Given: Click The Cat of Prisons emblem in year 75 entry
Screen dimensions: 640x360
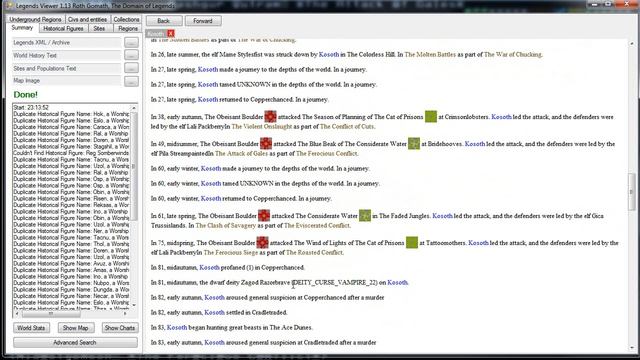Looking at the screenshot, I should coord(412,242).
